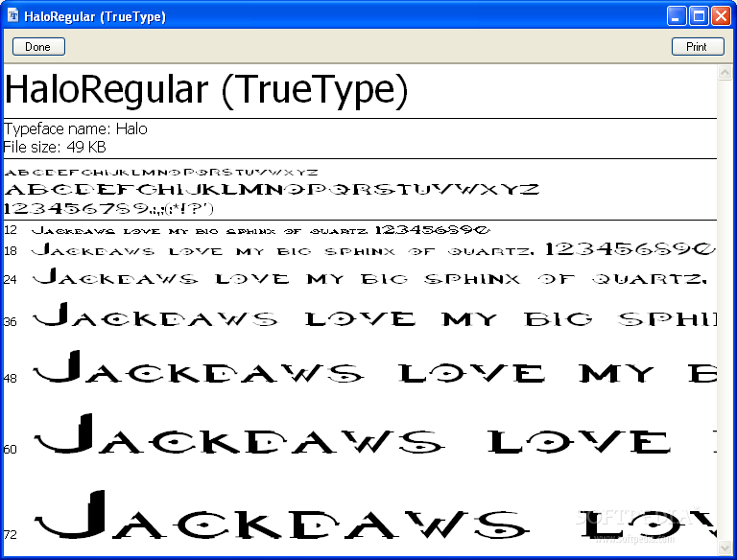Click the size 60 label

[11, 449]
